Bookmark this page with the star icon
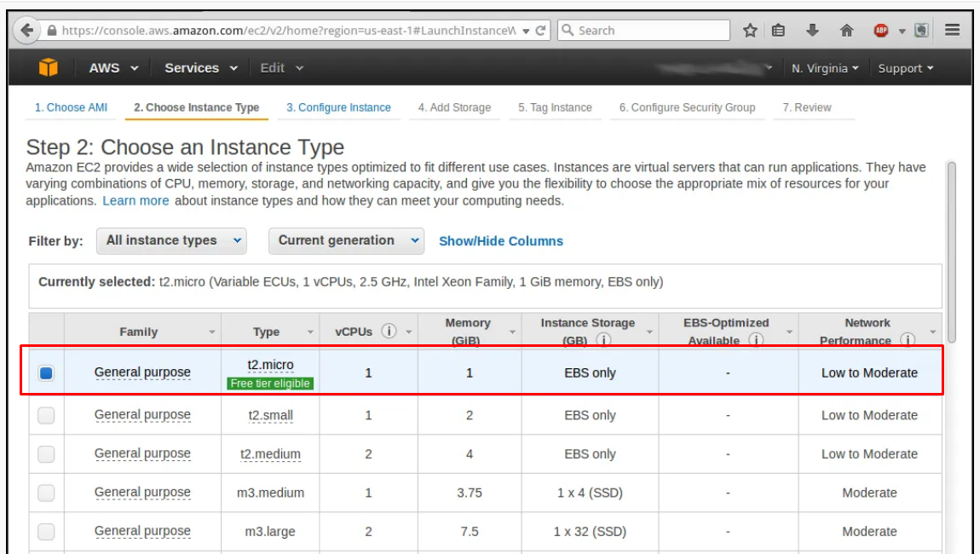The height and width of the screenshot is (554, 980). pos(750,30)
